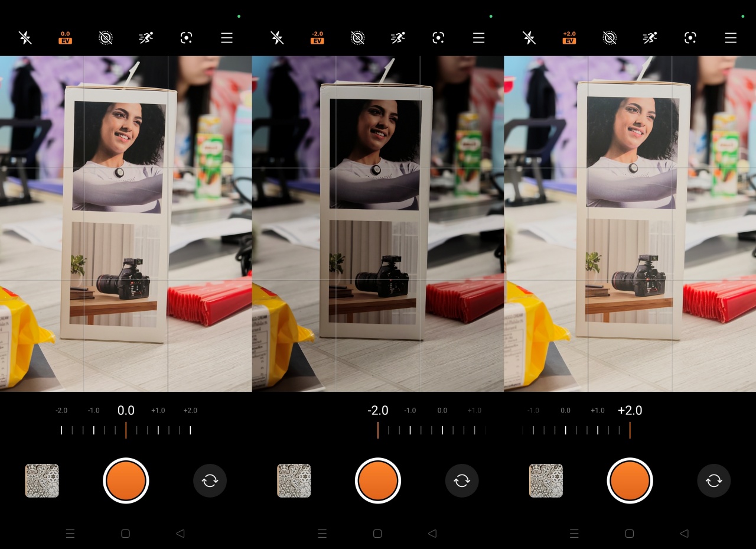Viewport: 756px width, 549px height.
Task: Open gallery thumbnail in middle -2.0 screen
Action: click(x=294, y=480)
